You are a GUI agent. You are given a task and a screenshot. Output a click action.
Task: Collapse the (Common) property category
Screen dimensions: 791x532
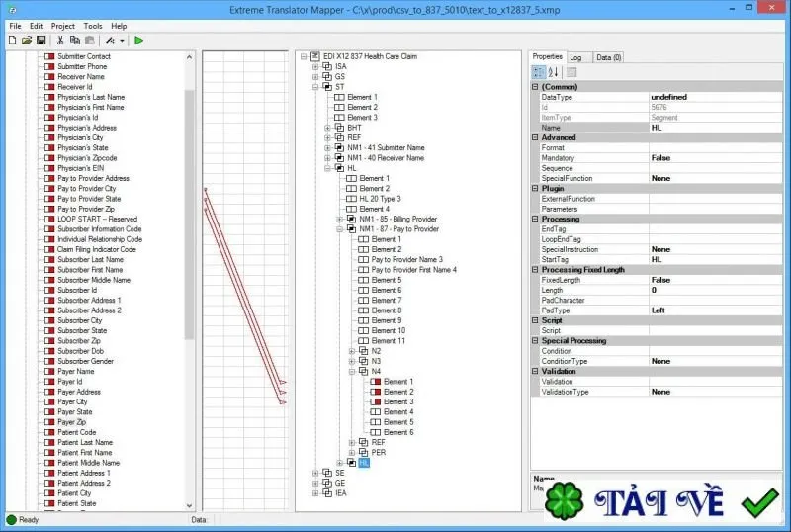click(535, 87)
